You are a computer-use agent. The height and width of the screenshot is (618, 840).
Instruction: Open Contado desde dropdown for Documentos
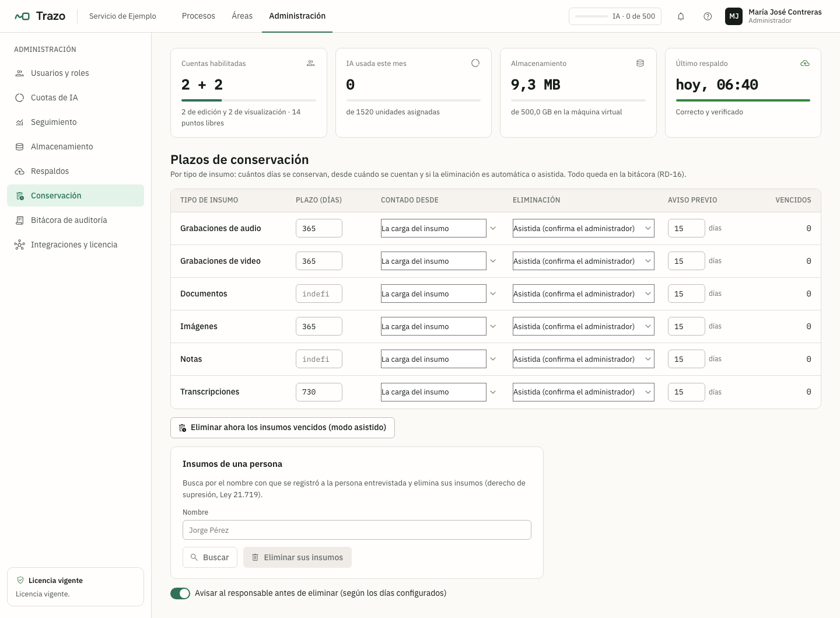pyautogui.click(x=433, y=294)
